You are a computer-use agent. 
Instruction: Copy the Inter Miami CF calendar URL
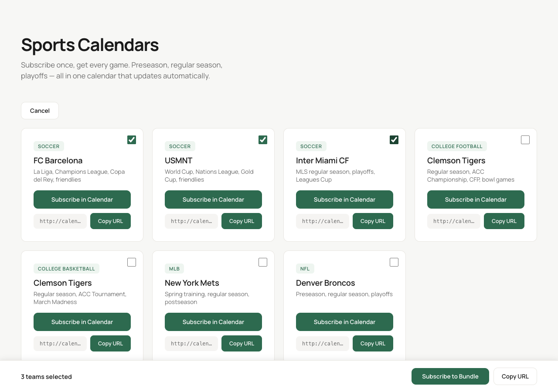click(373, 221)
